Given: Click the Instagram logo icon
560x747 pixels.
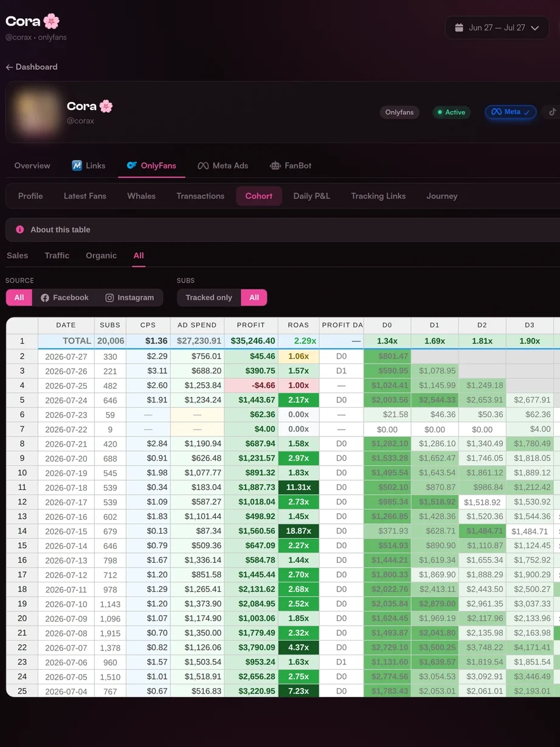Looking at the screenshot, I should click(x=109, y=298).
